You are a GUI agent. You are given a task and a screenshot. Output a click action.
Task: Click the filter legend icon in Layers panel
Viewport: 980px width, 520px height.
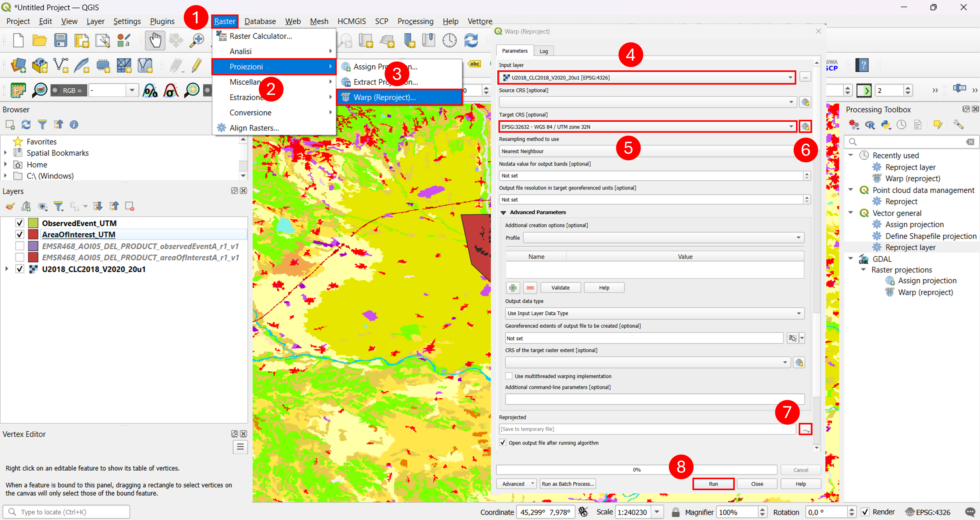tap(58, 206)
